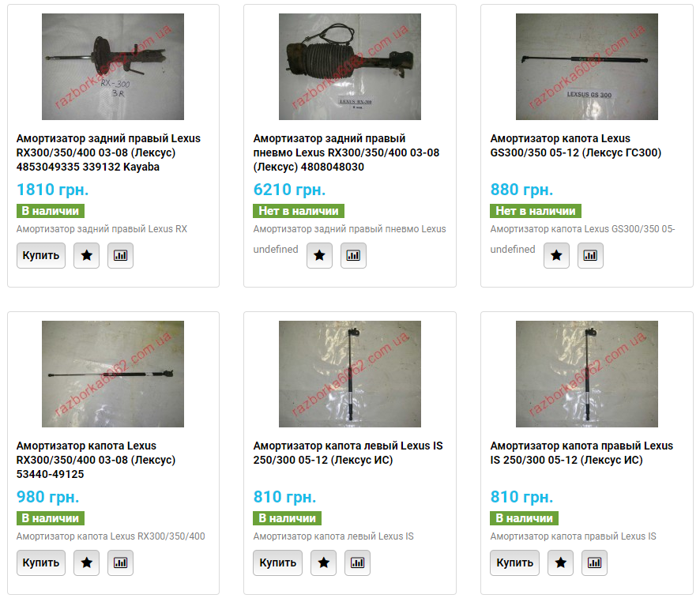Buy the right IS 250/300 hood strut
The width and height of the screenshot is (700, 602).
[515, 562]
